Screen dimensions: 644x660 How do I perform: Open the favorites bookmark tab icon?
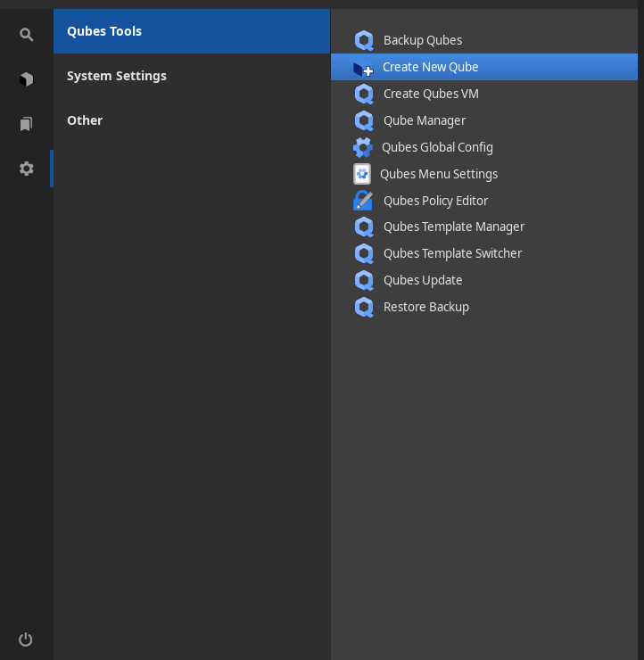26,124
